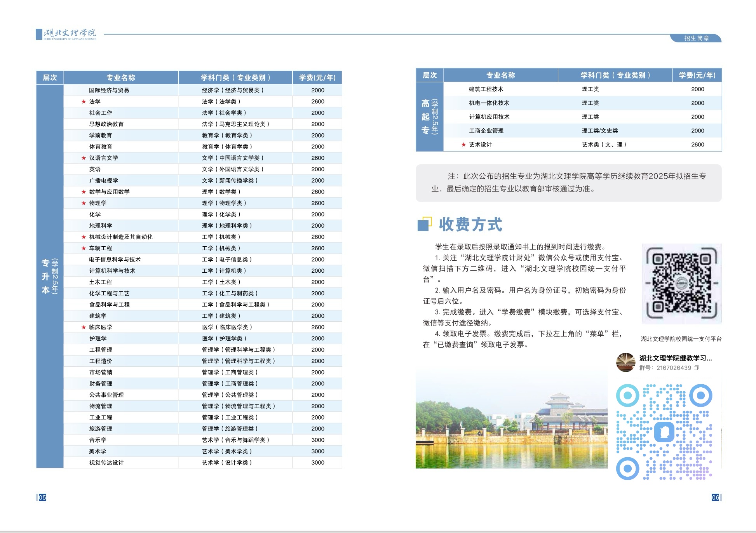Click the 湖北文理学院继教学习 group name
This screenshot has height=533, width=756.
point(676,358)
